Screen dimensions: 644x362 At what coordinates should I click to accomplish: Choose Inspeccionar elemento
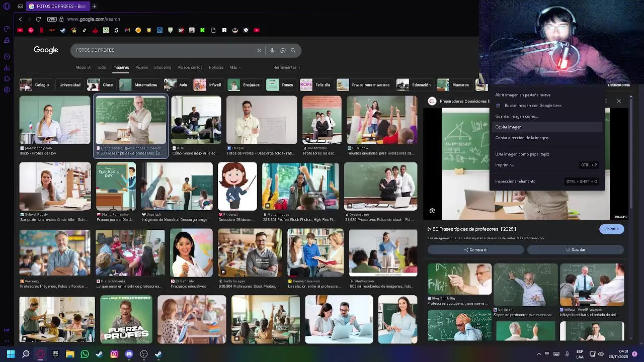point(547,182)
